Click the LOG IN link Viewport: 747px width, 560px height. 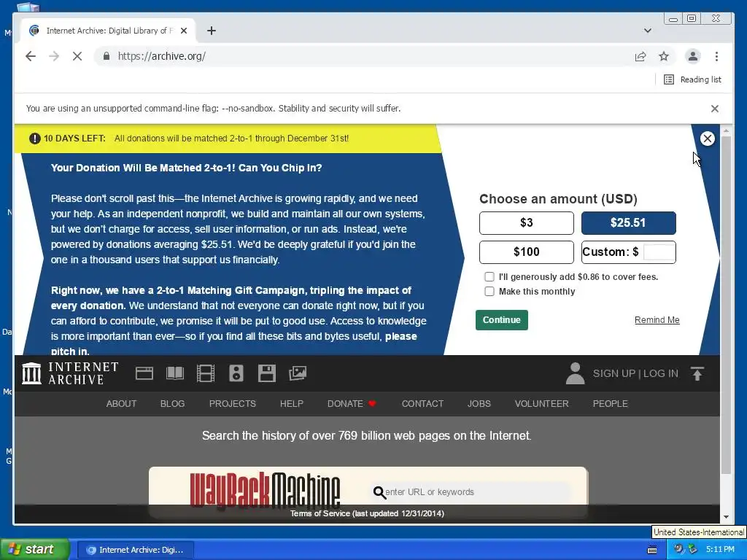point(661,373)
